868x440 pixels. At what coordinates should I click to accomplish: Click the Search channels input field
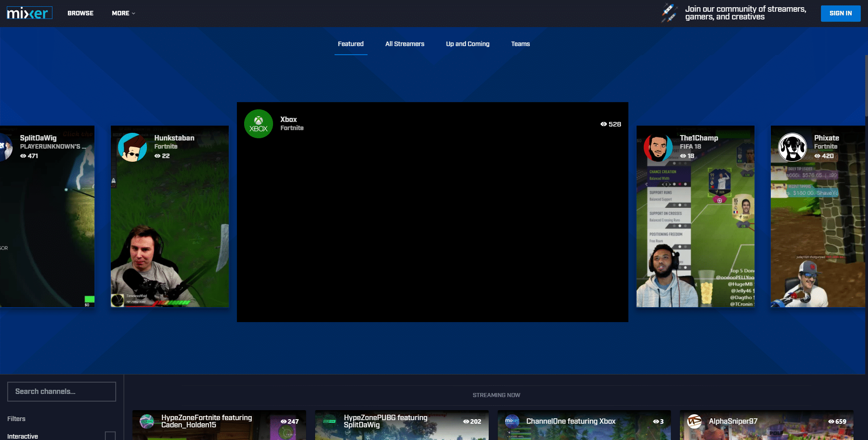[x=61, y=392]
